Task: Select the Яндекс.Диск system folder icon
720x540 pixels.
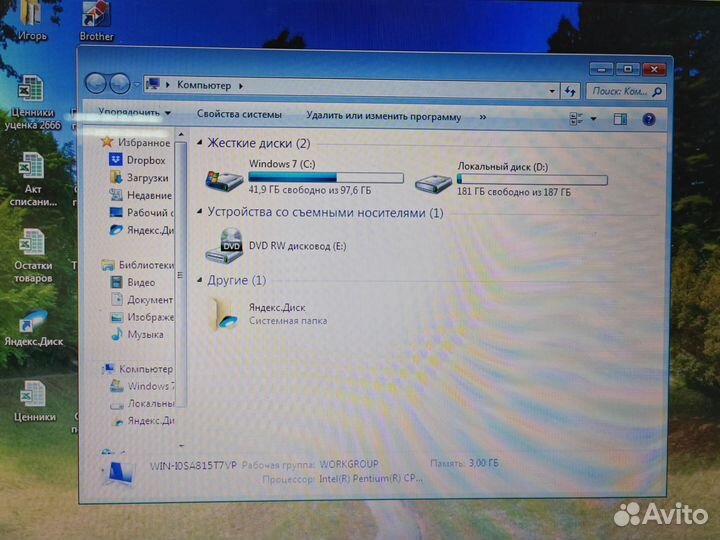Action: 225,314
